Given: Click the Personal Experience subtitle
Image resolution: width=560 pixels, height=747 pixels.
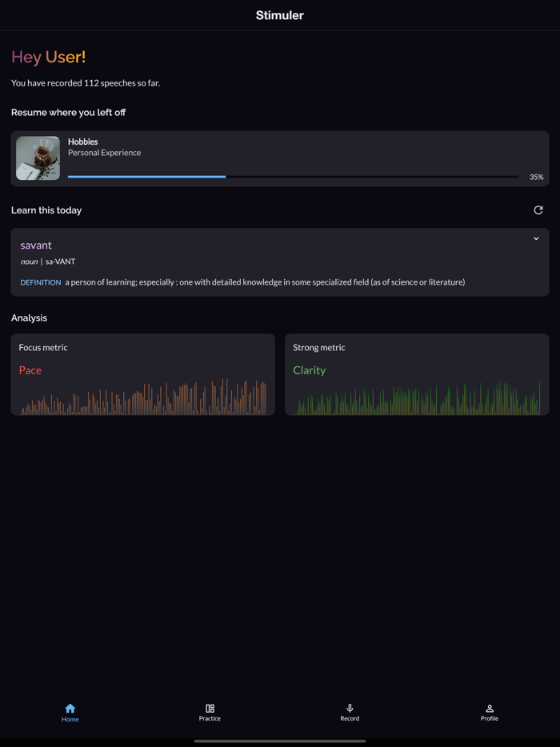Looking at the screenshot, I should pyautogui.click(x=104, y=153).
